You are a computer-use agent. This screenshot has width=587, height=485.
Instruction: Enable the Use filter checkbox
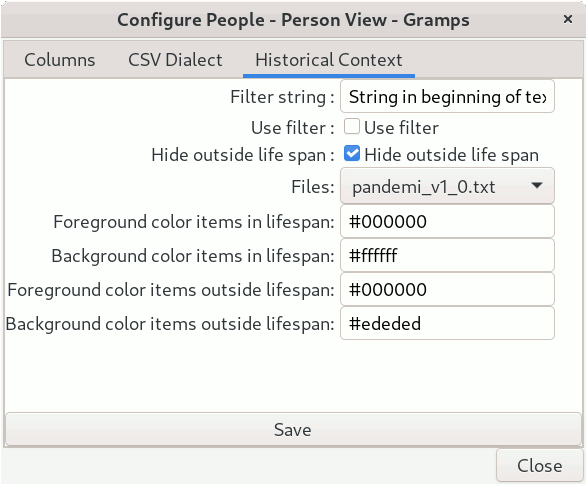coord(352,127)
